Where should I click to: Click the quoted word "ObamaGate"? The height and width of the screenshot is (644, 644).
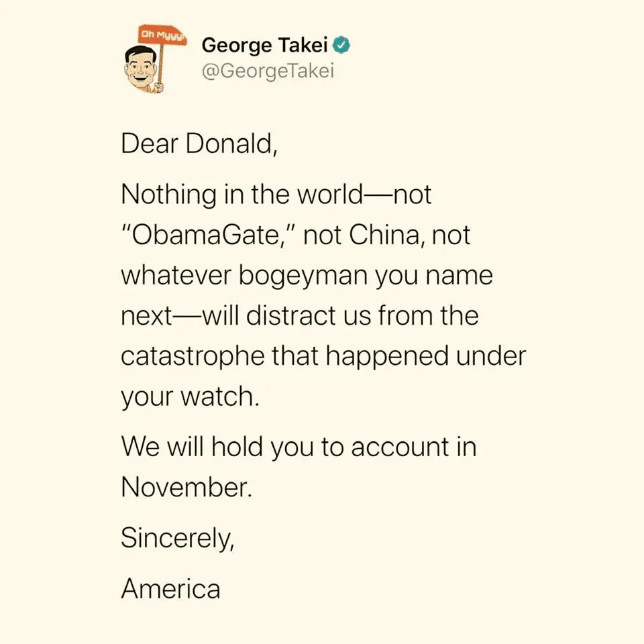click(x=209, y=235)
